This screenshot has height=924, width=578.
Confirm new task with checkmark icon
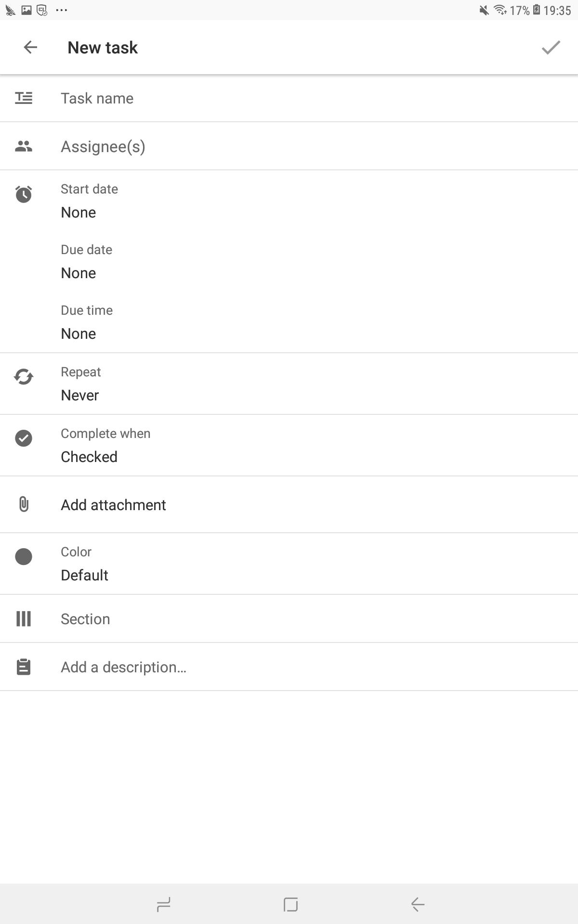[x=551, y=47]
